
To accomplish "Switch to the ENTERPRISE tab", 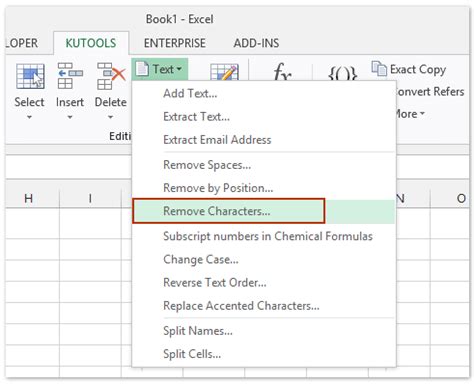I will 175,43.
